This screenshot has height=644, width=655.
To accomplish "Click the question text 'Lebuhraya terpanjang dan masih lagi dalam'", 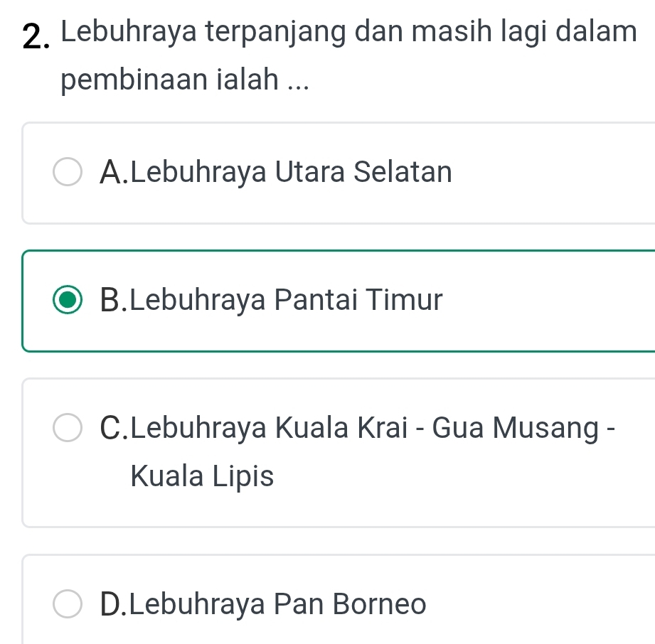I will point(348,32).
